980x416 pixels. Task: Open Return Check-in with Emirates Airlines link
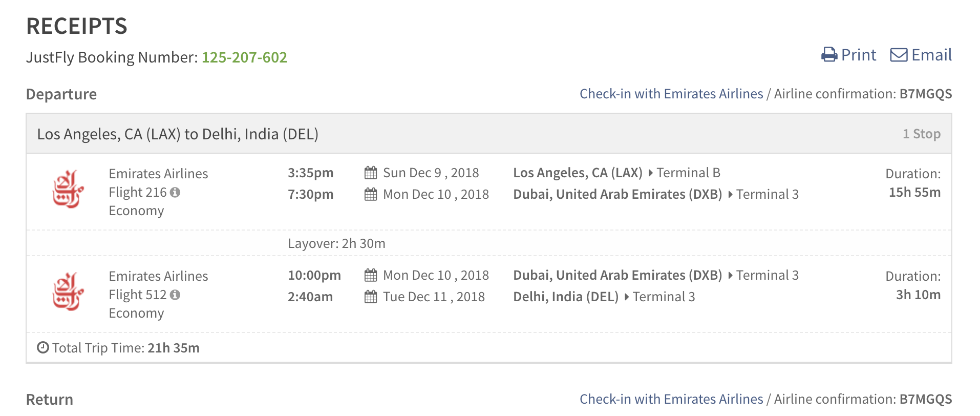tap(671, 399)
